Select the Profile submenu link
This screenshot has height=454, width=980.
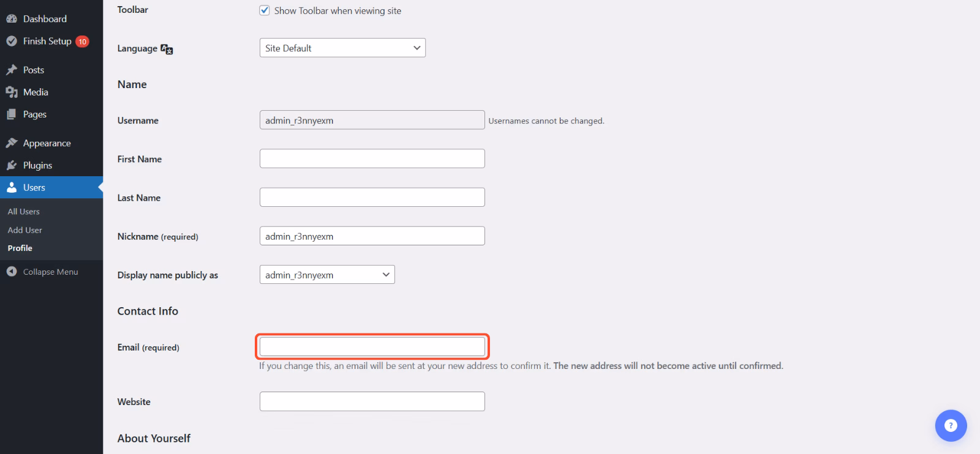[x=20, y=248]
